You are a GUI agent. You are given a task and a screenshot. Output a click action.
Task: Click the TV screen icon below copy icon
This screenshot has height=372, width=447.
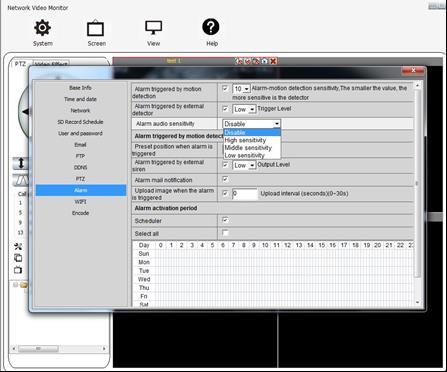18,269
